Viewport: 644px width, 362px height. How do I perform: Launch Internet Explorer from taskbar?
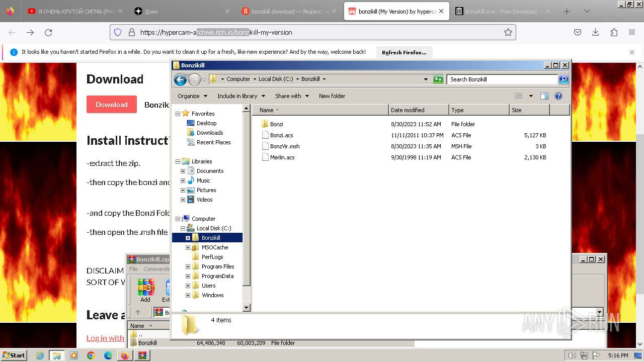coord(40,355)
